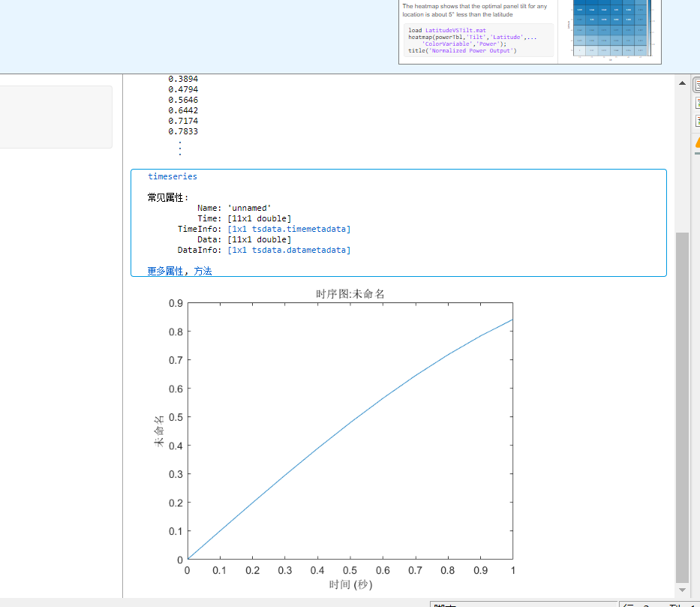
Task: Click the scrollbar down arrow
Action: pos(682,590)
